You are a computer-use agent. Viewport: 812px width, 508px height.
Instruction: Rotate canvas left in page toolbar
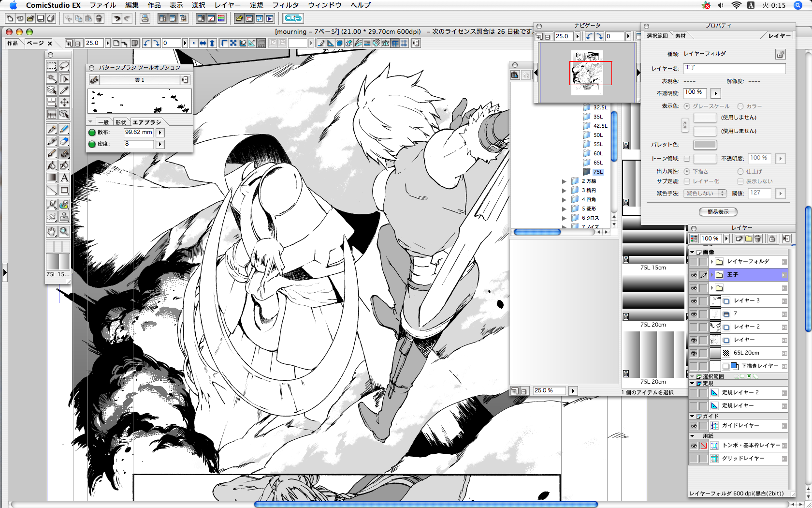147,43
